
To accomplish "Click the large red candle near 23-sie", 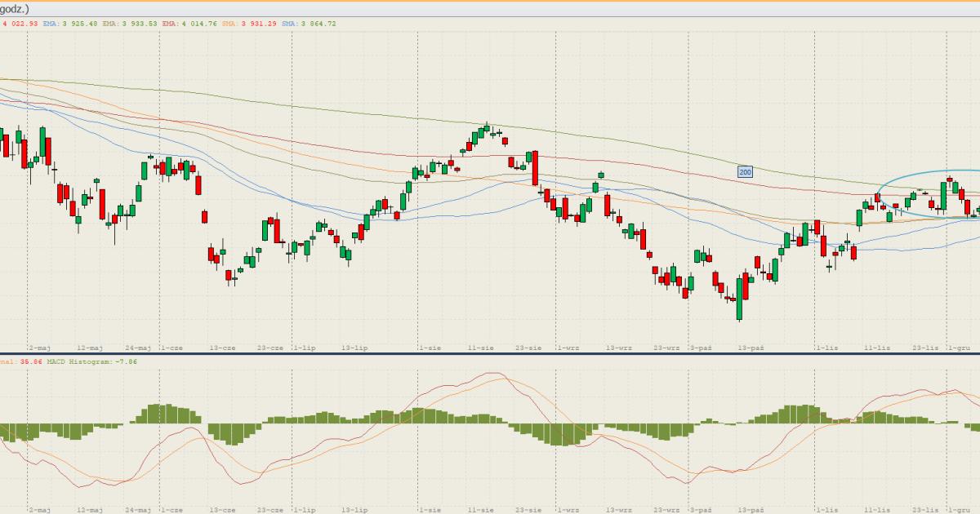I will click(535, 168).
